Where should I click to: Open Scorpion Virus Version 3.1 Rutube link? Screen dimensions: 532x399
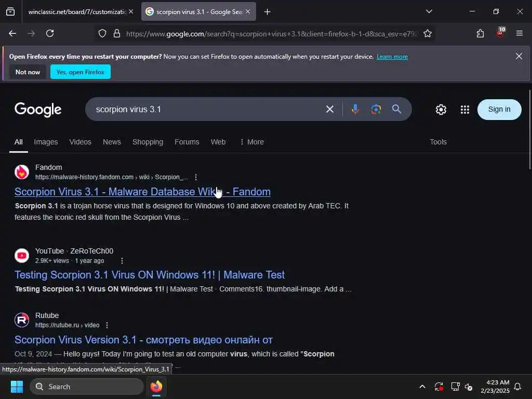143,340
